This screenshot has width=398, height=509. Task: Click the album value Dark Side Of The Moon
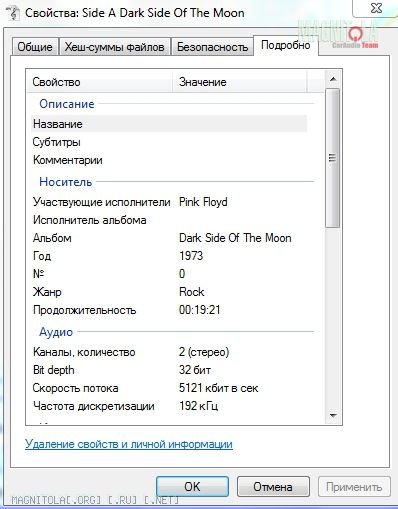click(x=235, y=238)
